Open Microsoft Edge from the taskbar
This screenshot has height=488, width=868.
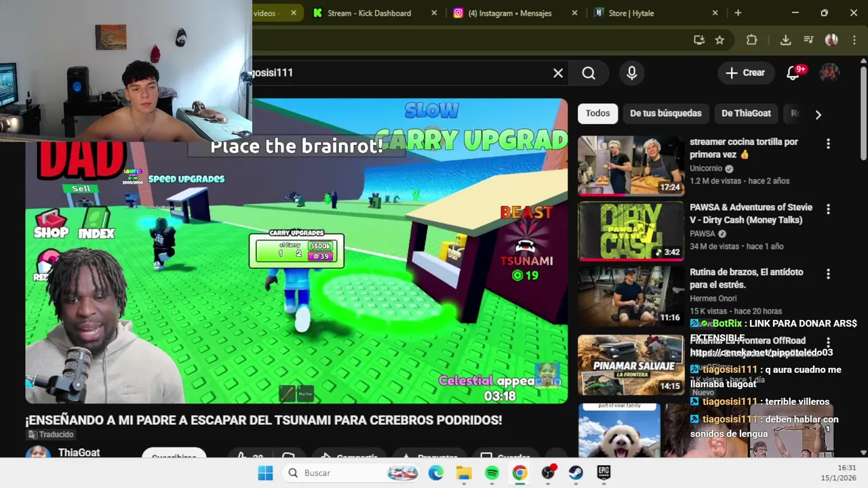[435, 473]
